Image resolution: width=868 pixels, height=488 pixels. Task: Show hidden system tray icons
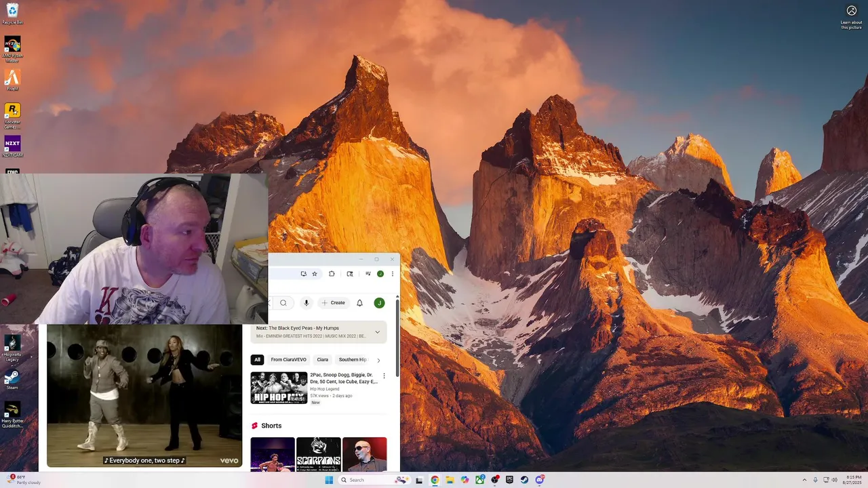(804, 480)
